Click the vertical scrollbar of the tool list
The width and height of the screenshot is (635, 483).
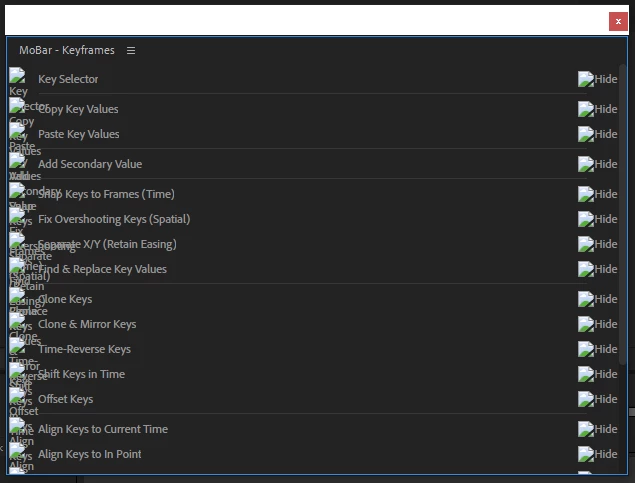click(x=623, y=214)
